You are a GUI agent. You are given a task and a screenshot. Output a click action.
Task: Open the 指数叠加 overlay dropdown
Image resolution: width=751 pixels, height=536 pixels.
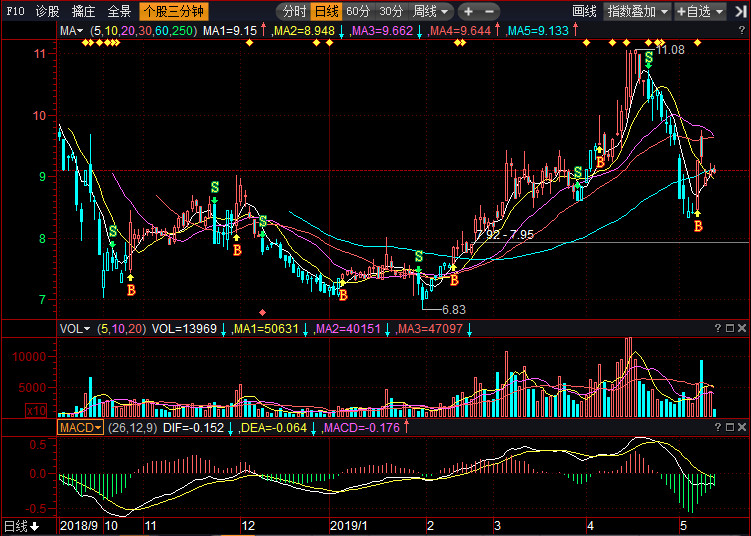[x=636, y=12]
